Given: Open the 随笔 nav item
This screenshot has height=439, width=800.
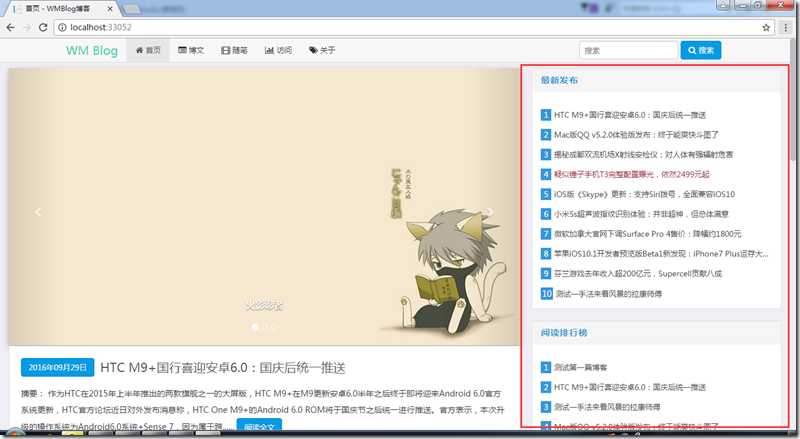Looking at the screenshot, I should click(x=234, y=50).
